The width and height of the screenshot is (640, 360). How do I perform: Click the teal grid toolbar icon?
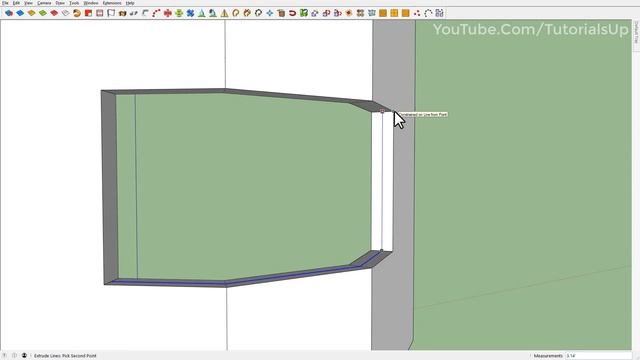point(371,13)
